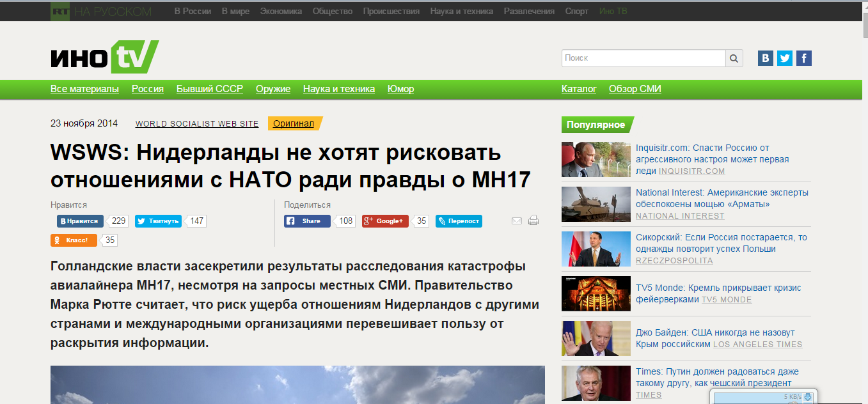The image size is (868, 404).
Task: Click the RZECZPOSPOLITA source label
Action: (674, 260)
